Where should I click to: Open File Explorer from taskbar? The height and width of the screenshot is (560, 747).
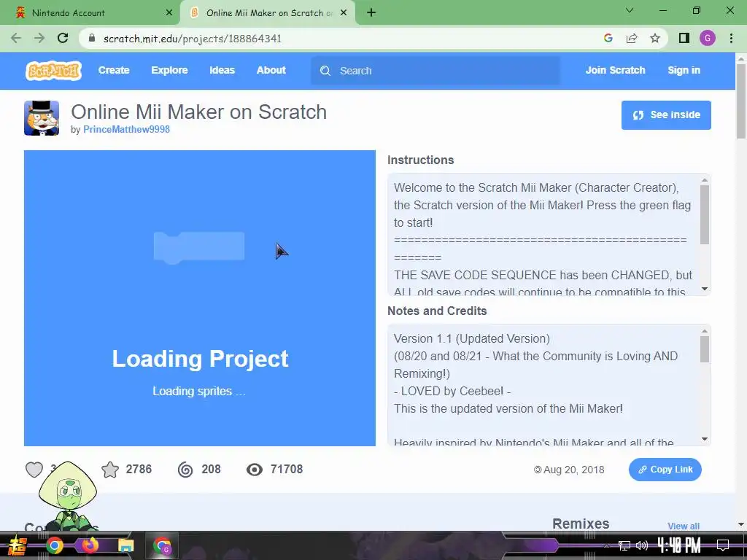(125, 545)
